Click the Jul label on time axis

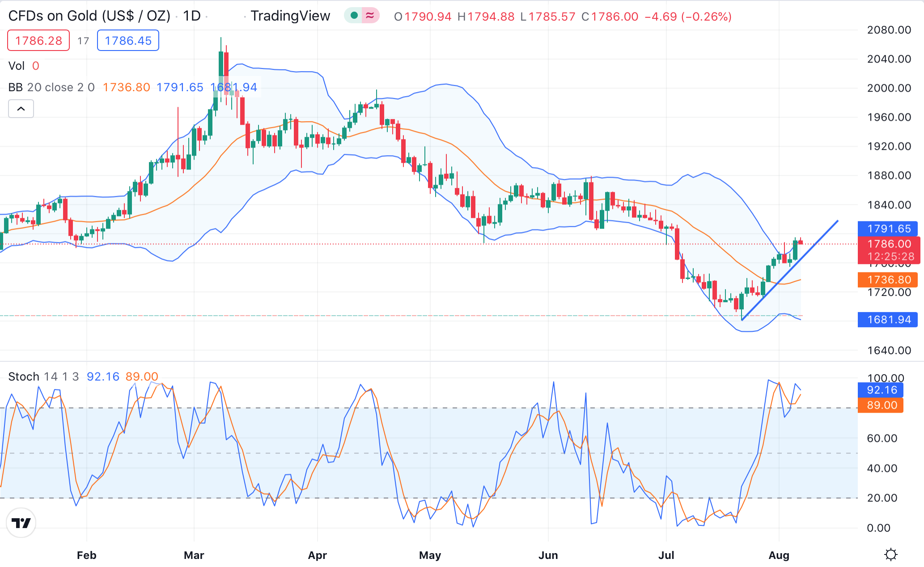666,555
